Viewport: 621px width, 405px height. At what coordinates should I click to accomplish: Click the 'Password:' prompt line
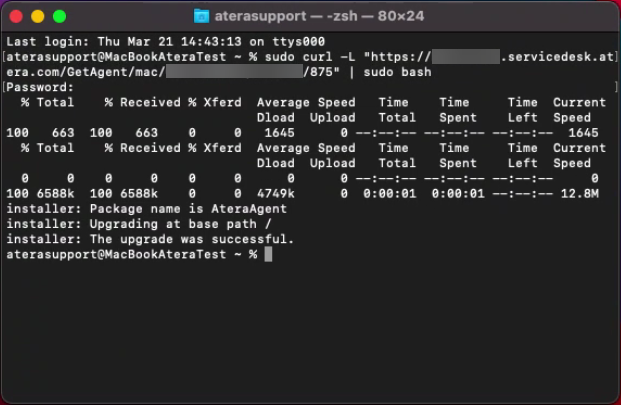pyautogui.click(x=40, y=87)
